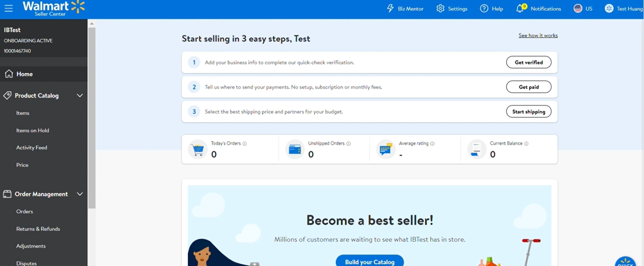Click the Today's Orders info icon
This screenshot has width=644, height=266.
coord(244,144)
